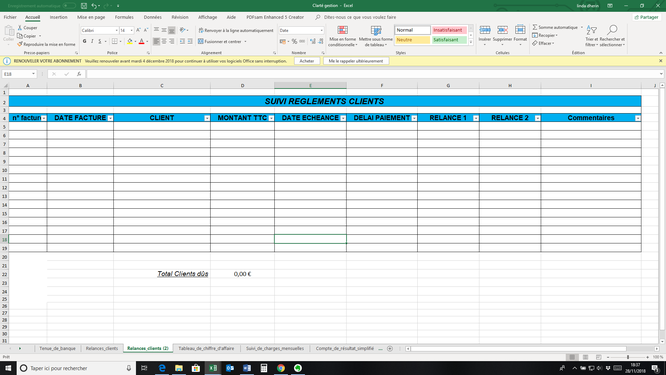Open the Format as Table icon
Viewport: 666px width, 375px height.
pyautogui.click(x=376, y=30)
